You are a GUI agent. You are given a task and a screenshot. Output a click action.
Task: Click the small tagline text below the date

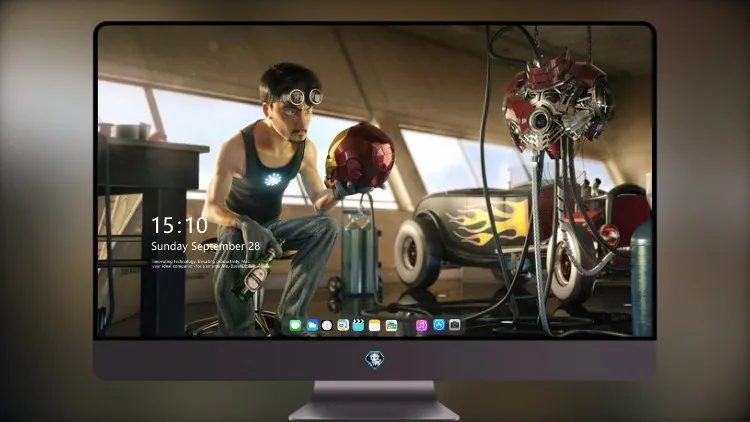201,264
